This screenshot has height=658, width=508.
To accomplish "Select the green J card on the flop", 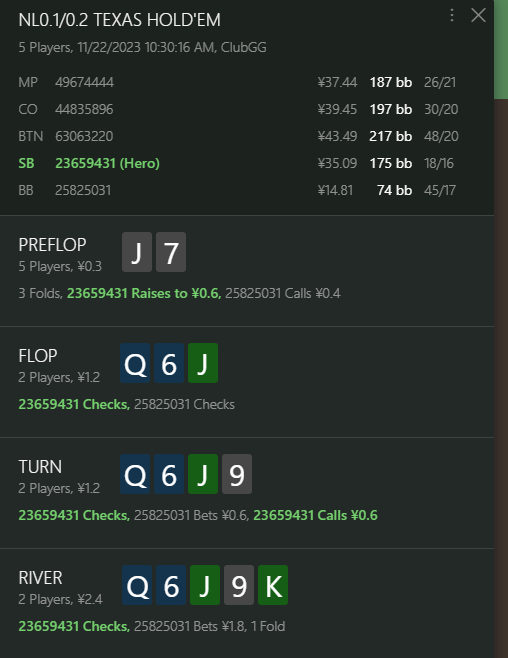I will click(203, 363).
